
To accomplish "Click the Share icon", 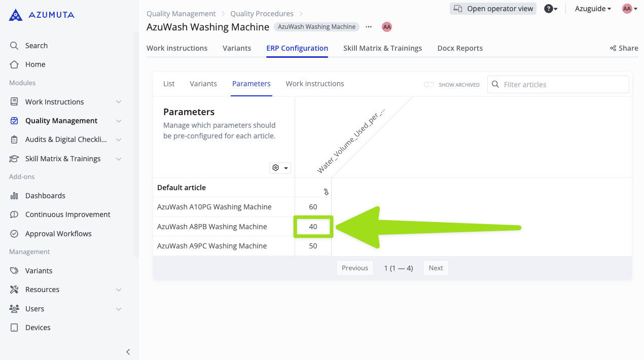I will pyautogui.click(x=613, y=48).
